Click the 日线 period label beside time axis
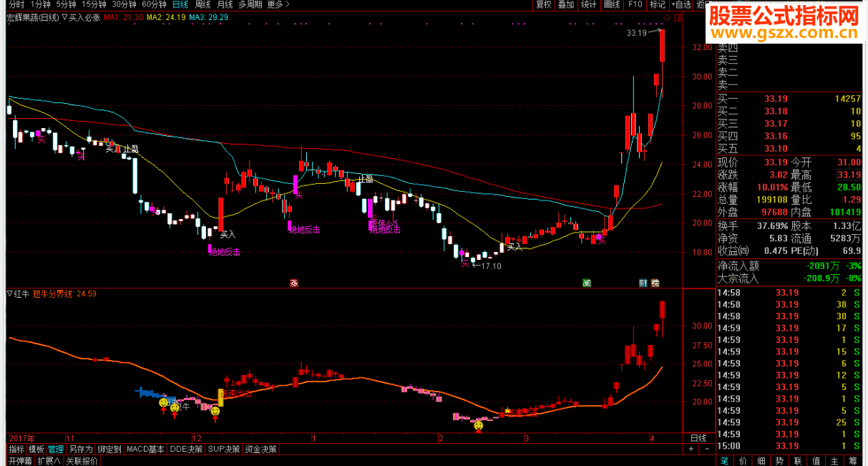Image resolution: width=868 pixels, height=466 pixels. coord(698,437)
